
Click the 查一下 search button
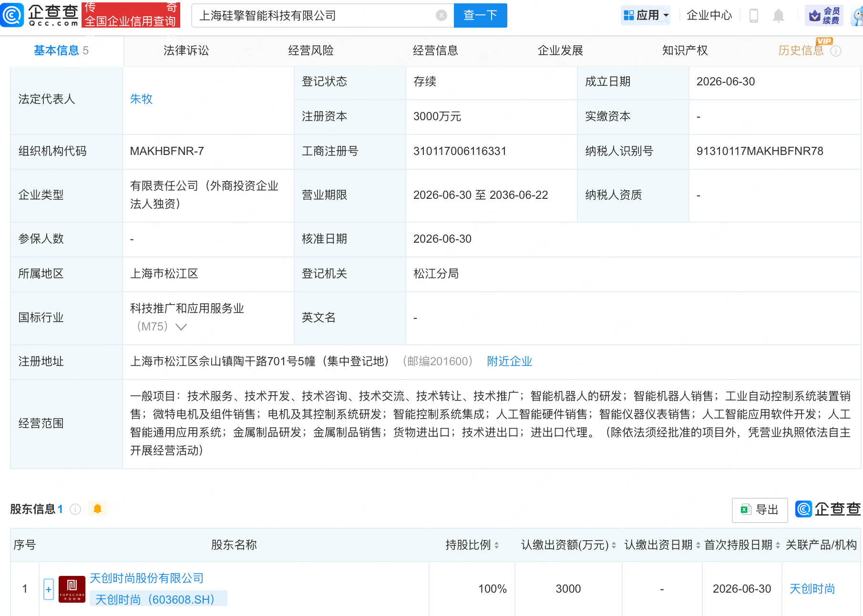(x=480, y=16)
